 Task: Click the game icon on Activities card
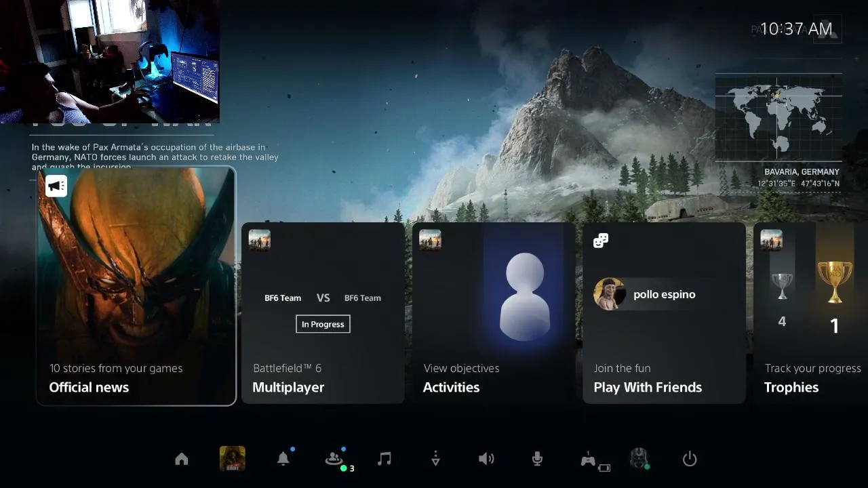pyautogui.click(x=431, y=240)
